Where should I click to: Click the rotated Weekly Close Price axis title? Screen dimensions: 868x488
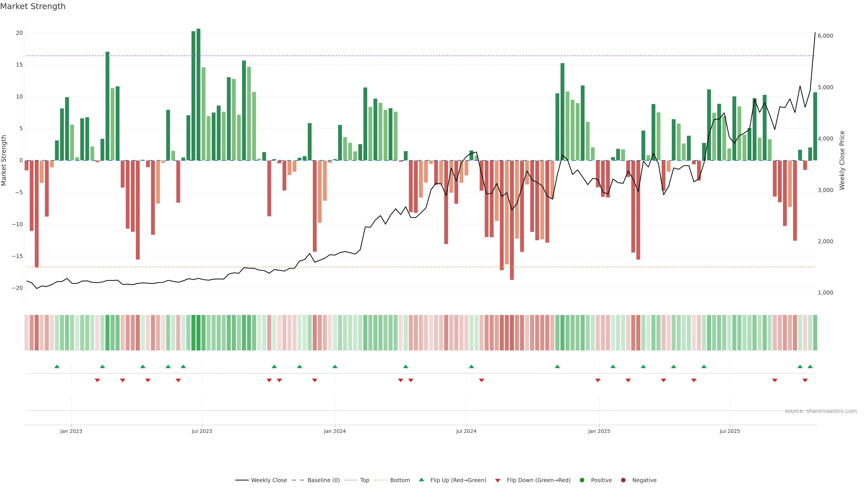pos(842,160)
